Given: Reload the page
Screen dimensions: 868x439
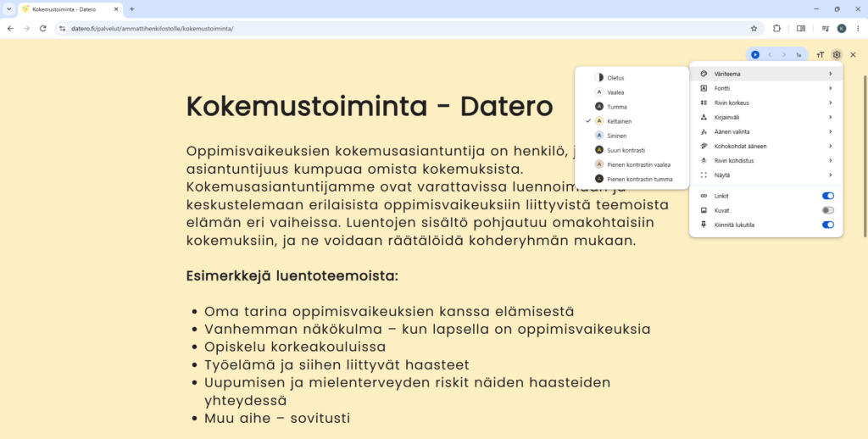Looking at the screenshot, I should pos(42,28).
